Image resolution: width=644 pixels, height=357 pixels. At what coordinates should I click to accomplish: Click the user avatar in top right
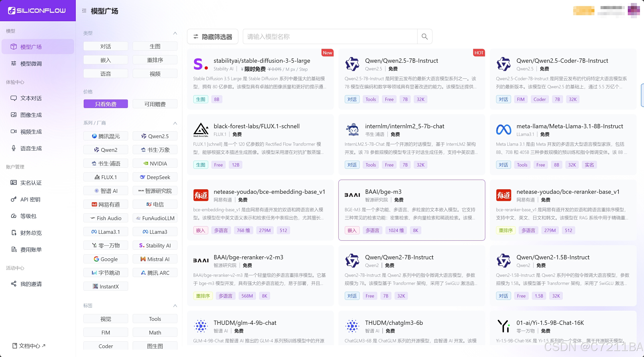coord(634,11)
